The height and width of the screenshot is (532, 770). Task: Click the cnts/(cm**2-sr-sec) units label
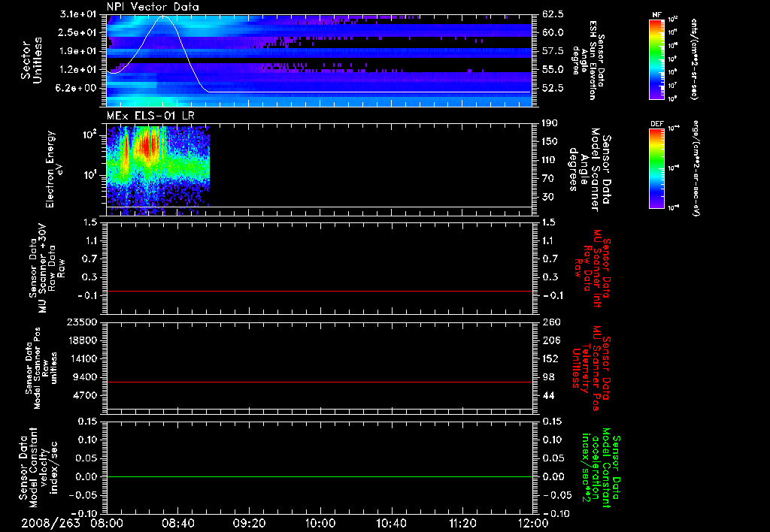click(694, 59)
